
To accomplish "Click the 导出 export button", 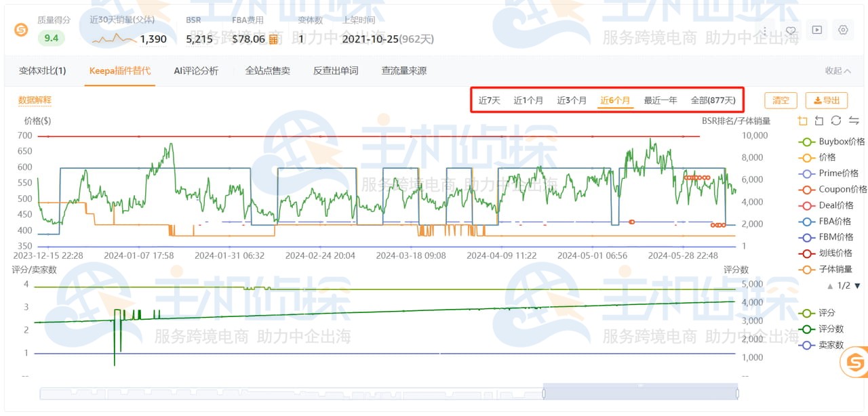I will tap(826, 100).
